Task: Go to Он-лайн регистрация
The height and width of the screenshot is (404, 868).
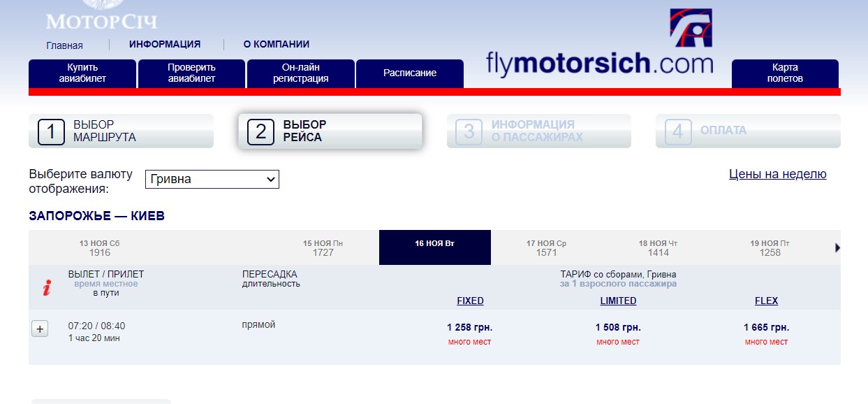Action: pos(301,73)
